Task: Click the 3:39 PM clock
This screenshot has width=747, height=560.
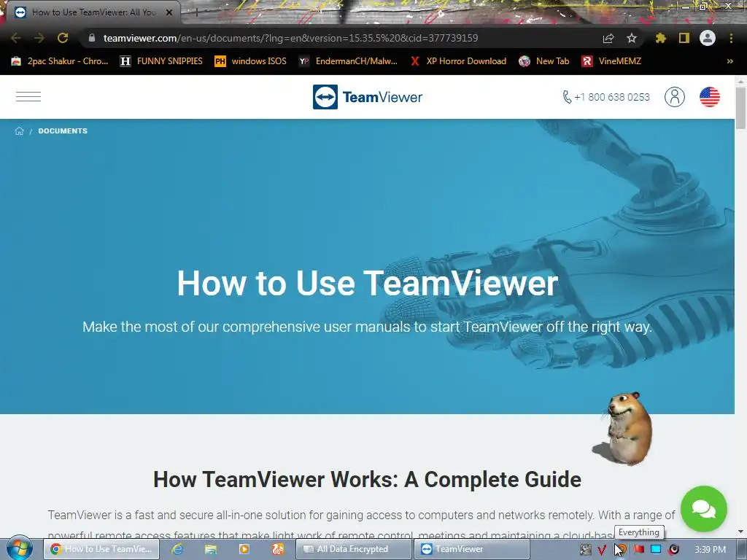Action: (x=710, y=550)
